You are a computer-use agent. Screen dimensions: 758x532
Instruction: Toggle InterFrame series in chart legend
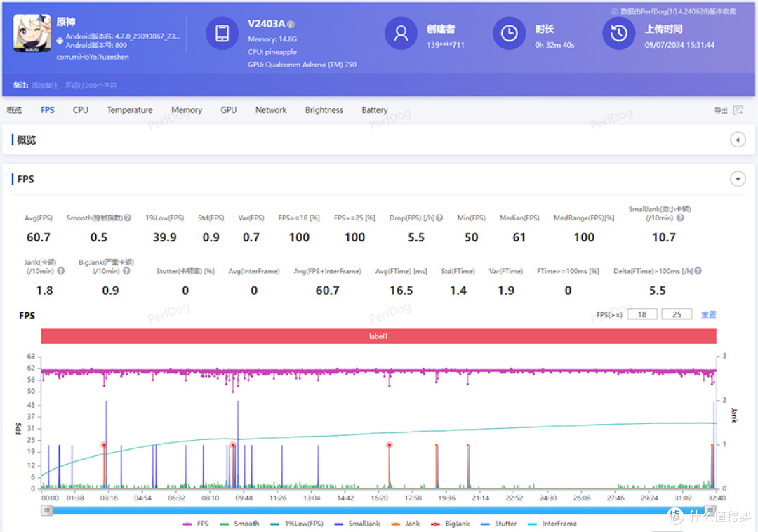tap(552, 524)
